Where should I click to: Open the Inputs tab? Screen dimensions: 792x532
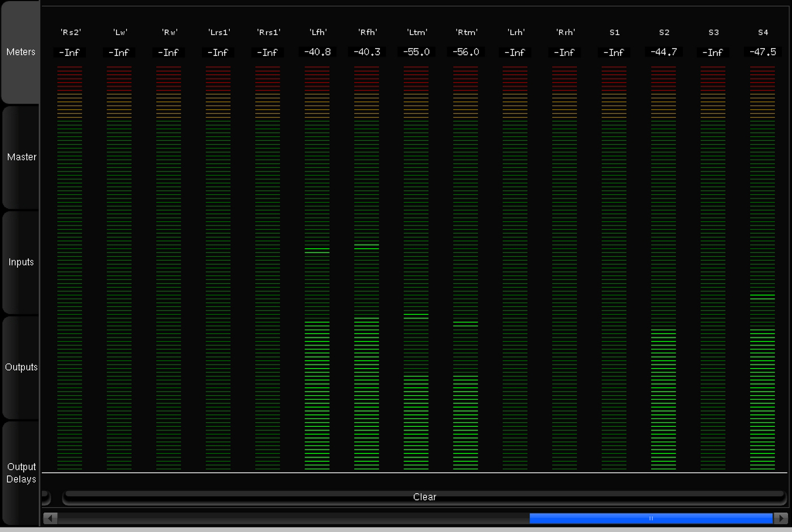click(x=21, y=262)
